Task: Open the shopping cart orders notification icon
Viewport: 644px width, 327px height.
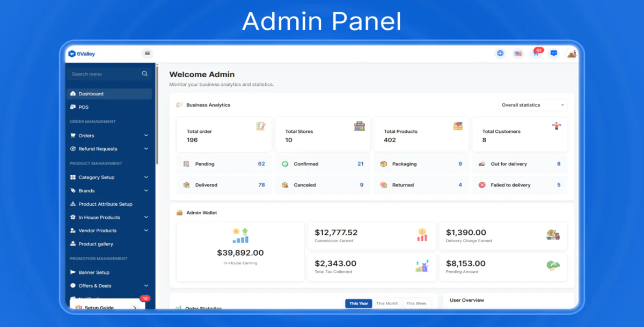Action: pos(536,54)
